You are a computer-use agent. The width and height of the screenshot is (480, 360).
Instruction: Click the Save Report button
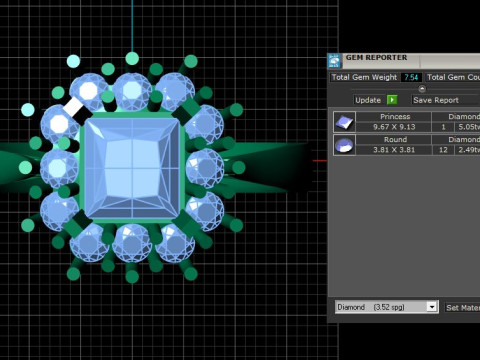click(445, 100)
